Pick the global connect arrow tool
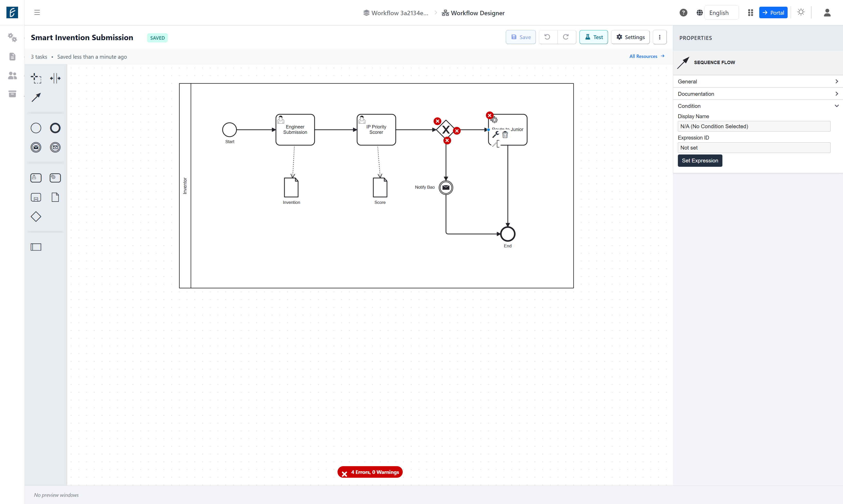 click(x=36, y=98)
